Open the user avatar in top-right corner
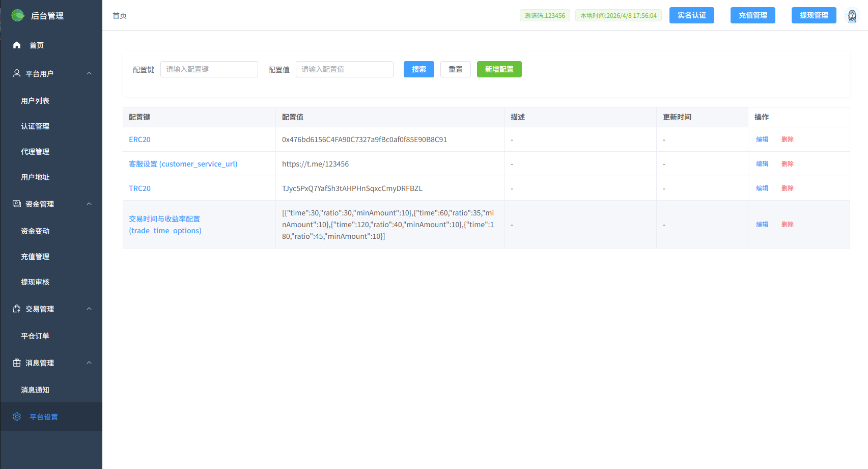This screenshot has height=469, width=868. [852, 16]
